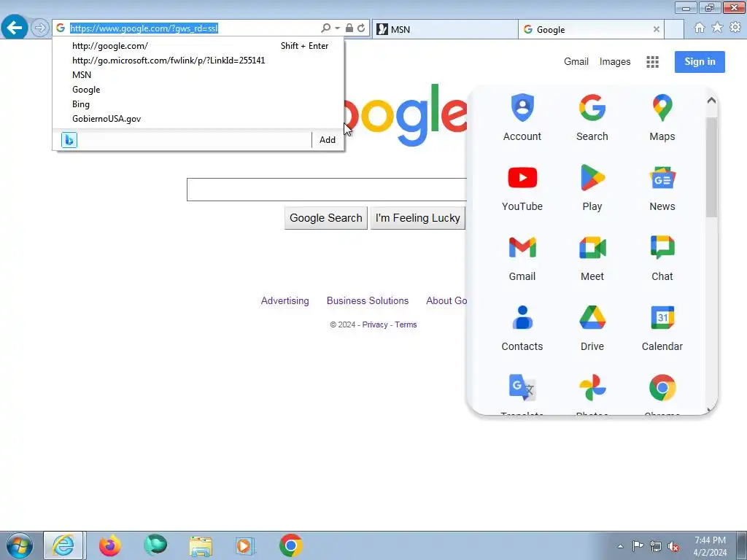
Task: Open a new tab using the blank tab button
Action: pos(673,29)
